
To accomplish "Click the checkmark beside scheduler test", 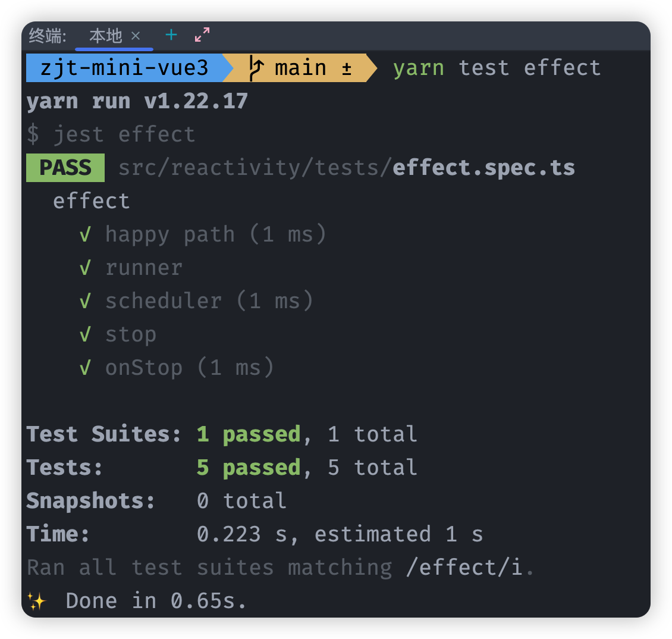I will click(x=85, y=301).
